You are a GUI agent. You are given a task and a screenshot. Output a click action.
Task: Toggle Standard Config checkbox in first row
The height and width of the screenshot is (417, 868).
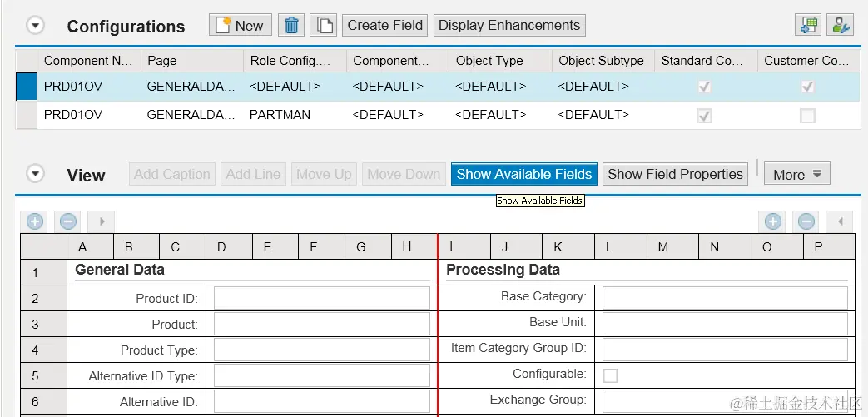point(704,87)
